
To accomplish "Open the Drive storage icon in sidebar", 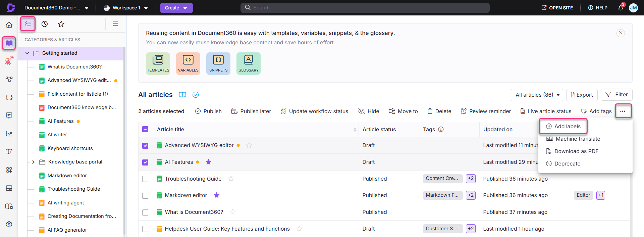I will [x=9, y=188].
